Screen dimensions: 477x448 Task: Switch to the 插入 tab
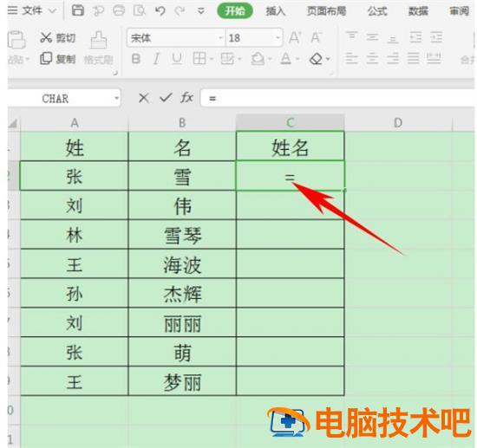pyautogui.click(x=275, y=11)
